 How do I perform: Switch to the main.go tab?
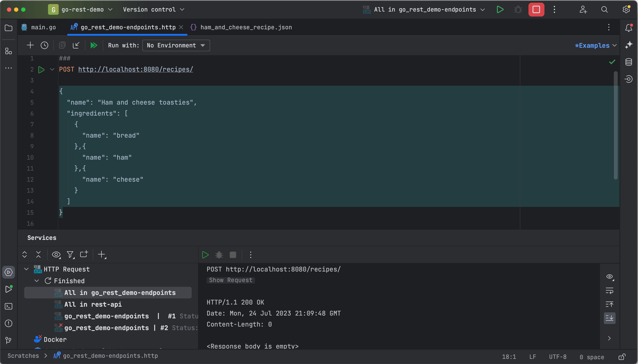[44, 27]
